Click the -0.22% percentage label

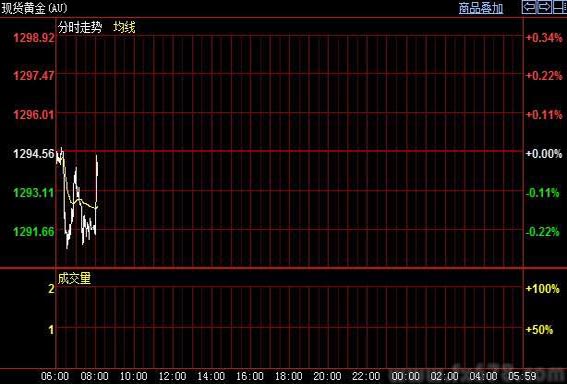[543, 231]
